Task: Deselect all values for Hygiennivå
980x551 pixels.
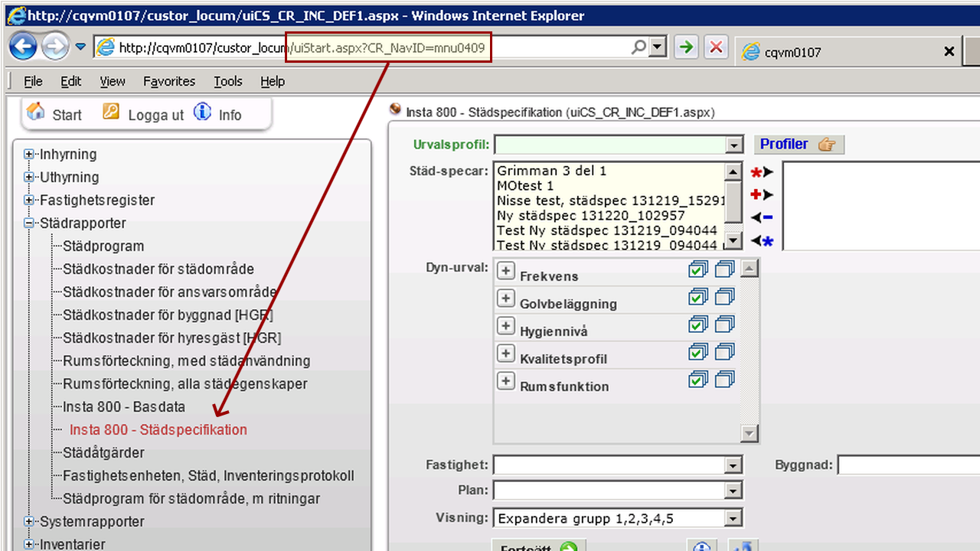Action: [725, 324]
